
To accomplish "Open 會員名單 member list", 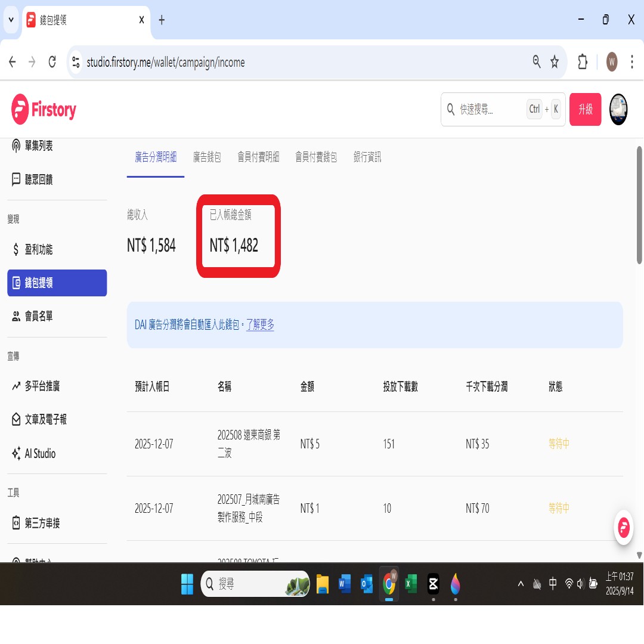I will pos(39,316).
